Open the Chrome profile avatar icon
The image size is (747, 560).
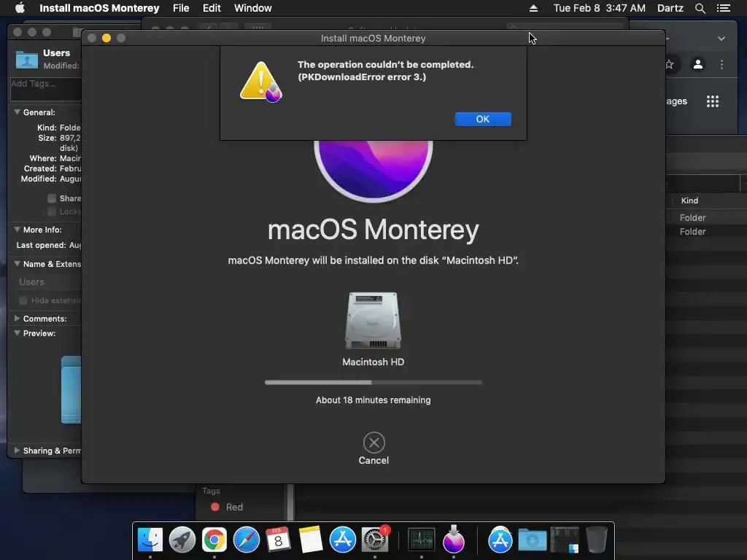tap(698, 64)
